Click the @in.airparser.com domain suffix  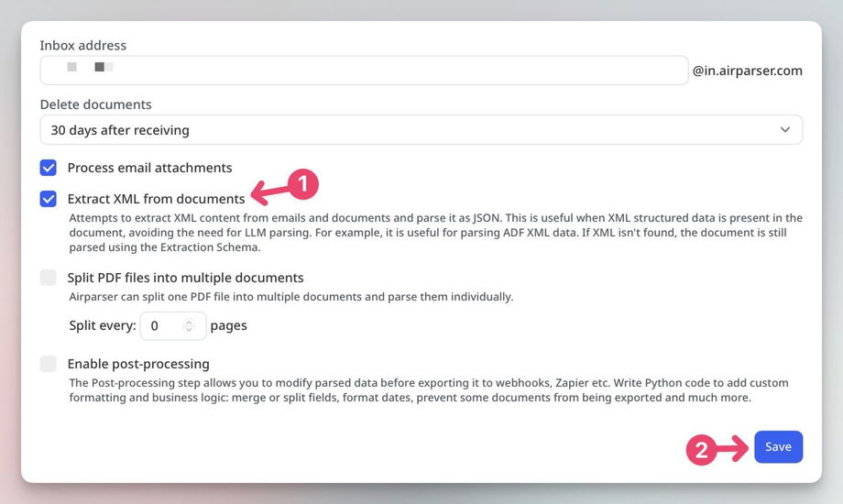coord(748,71)
